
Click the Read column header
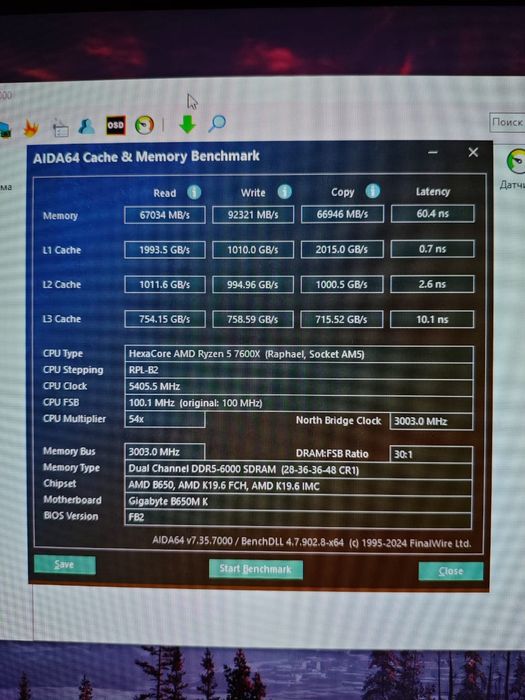click(165, 193)
